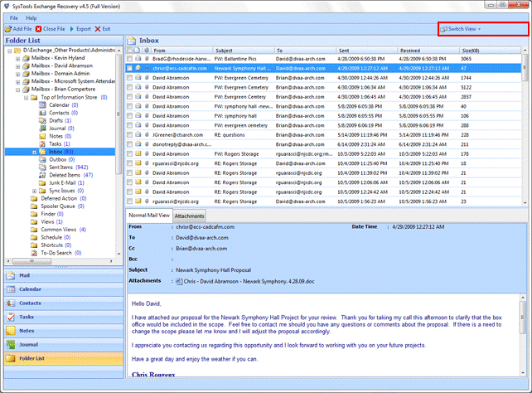This screenshot has width=532, height=393.
Task: Click the mail body vertical scrollbar thumb
Action: coord(523,318)
